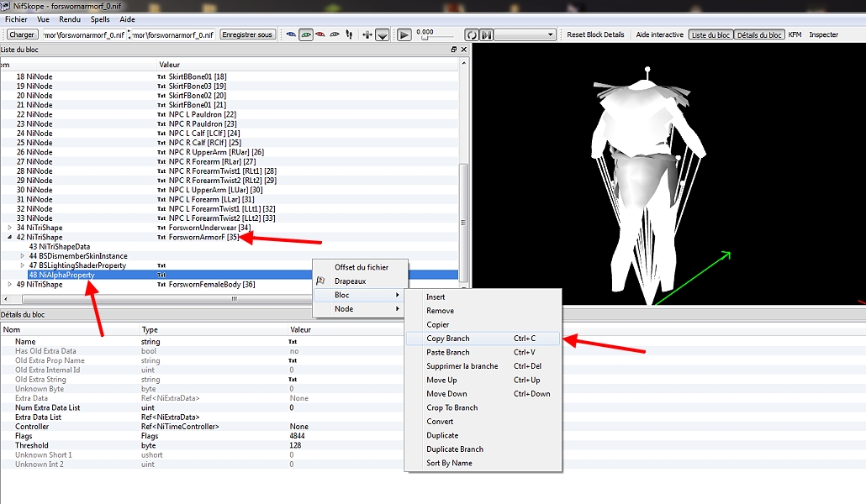Click the Enregistrer sous button
Image resolution: width=866 pixels, height=504 pixels.
[x=248, y=34]
